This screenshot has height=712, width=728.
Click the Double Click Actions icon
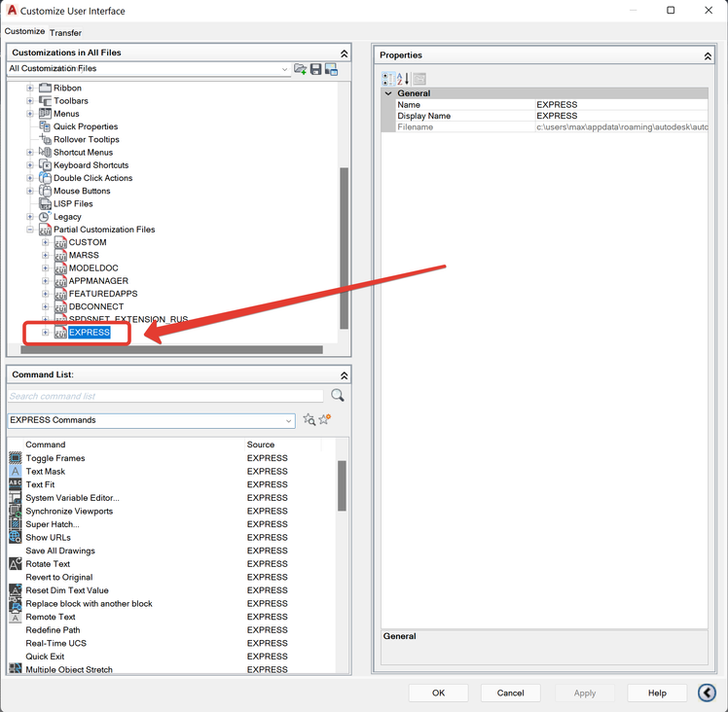click(x=45, y=178)
